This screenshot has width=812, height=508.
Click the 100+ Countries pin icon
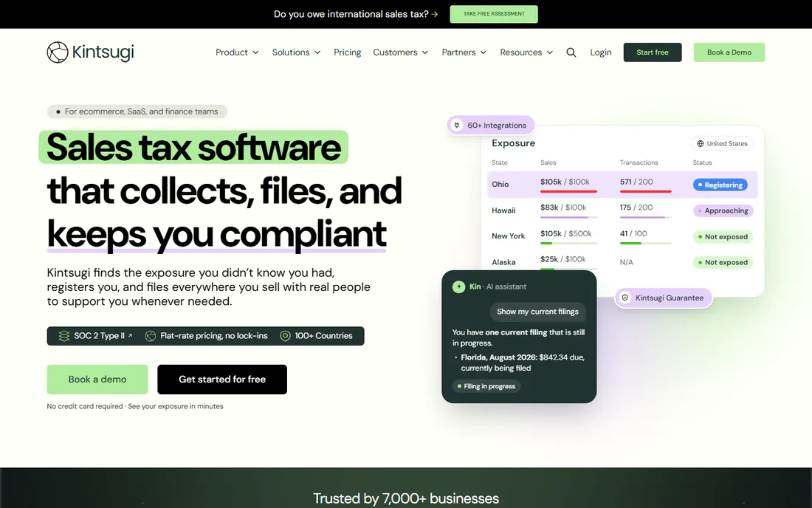click(x=285, y=336)
